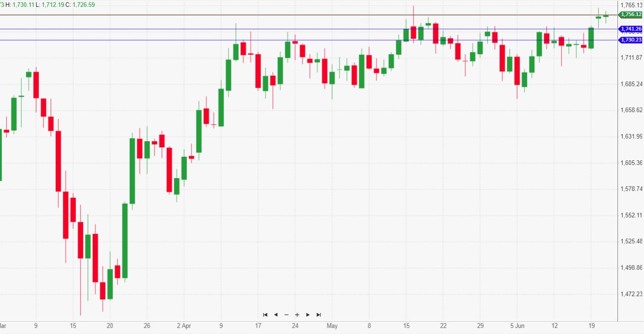This screenshot has width=644, height=334.
Task: Click the 1,552.11 price axis label
Action: (632, 215)
